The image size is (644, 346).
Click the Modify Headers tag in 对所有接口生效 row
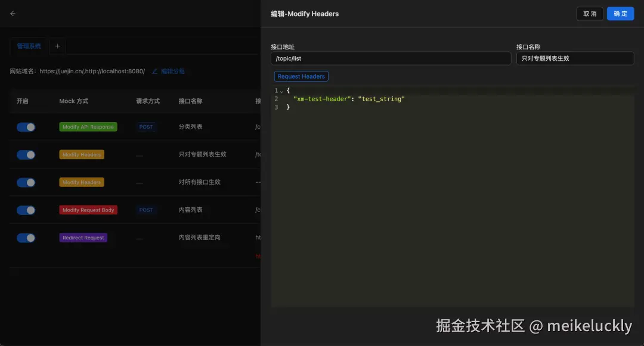click(x=82, y=182)
